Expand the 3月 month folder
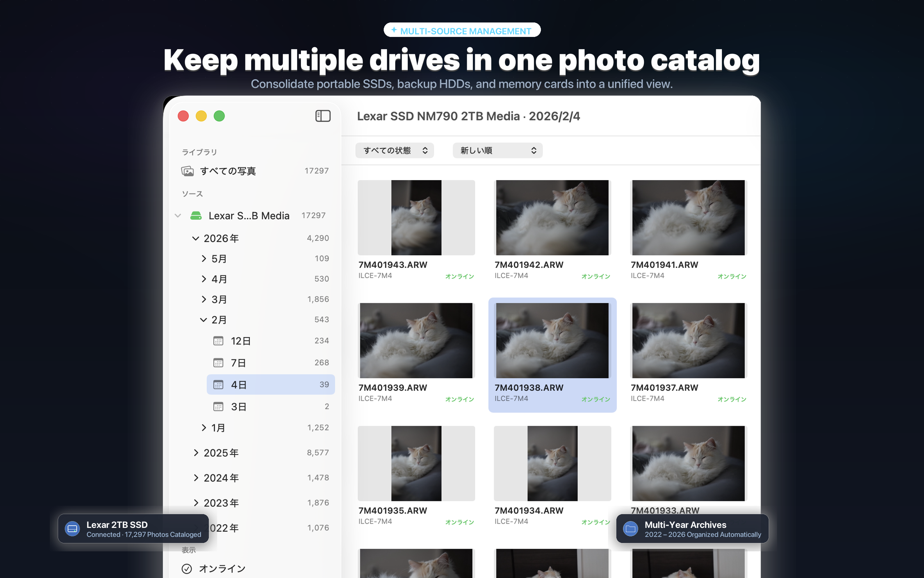This screenshot has height=578, width=924. (204, 299)
